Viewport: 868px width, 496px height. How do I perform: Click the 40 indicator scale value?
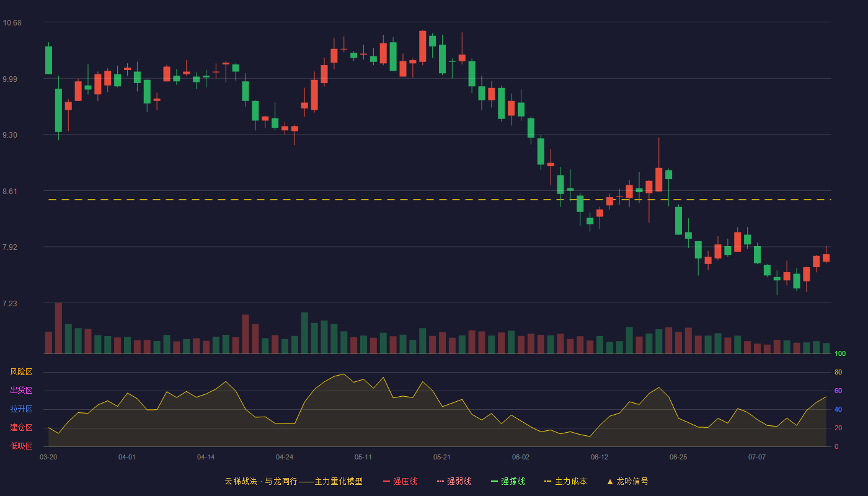click(838, 410)
